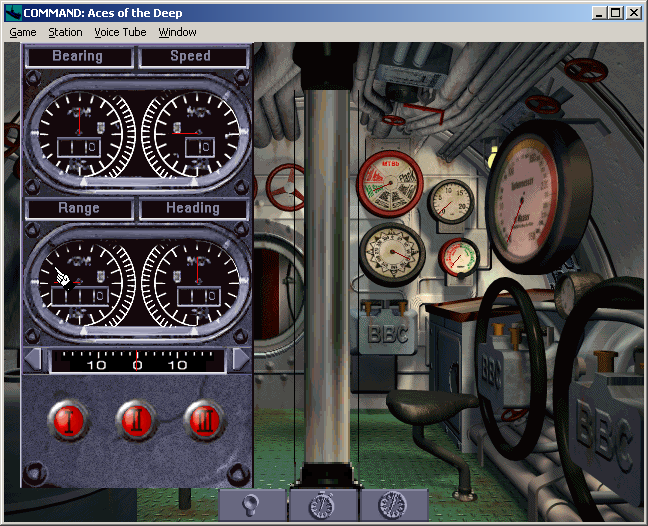
Task: Click the BBC box on the wall
Action: [x=388, y=333]
